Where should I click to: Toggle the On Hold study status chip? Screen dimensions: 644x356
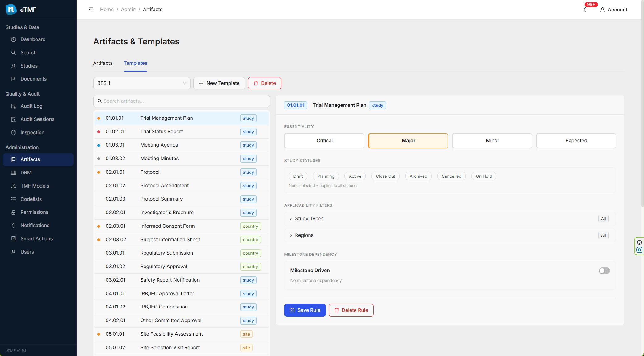[x=484, y=176]
